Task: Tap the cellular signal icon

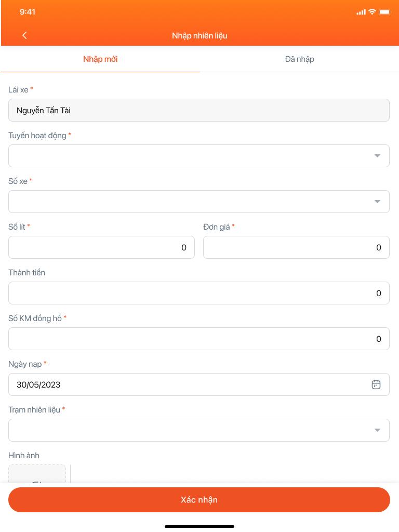Action: point(361,12)
